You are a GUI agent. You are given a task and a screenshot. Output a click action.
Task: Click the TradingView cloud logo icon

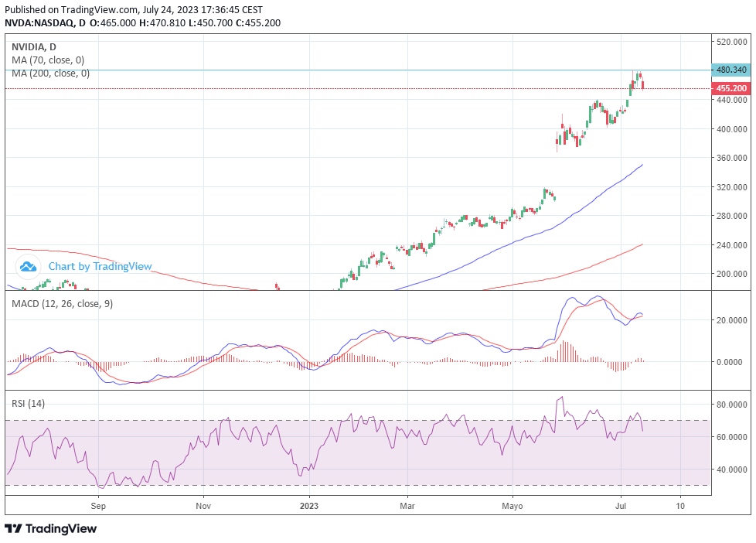click(28, 266)
